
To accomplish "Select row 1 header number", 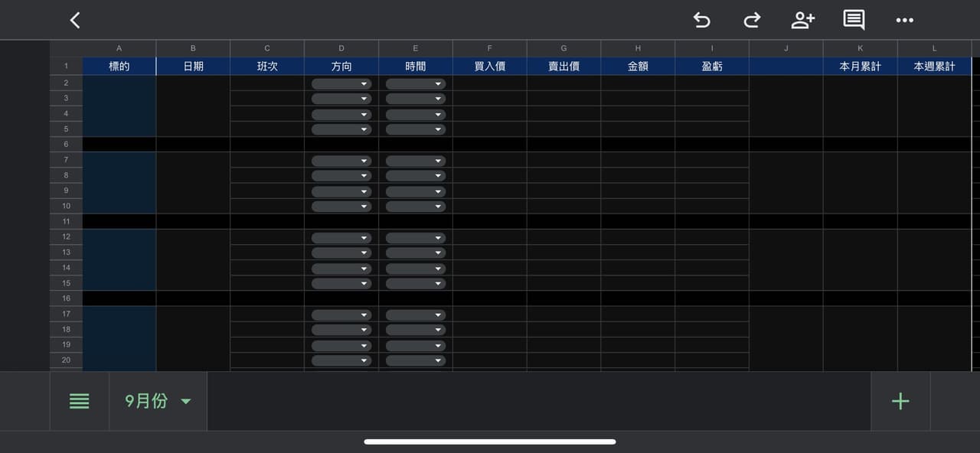I will 67,67.
